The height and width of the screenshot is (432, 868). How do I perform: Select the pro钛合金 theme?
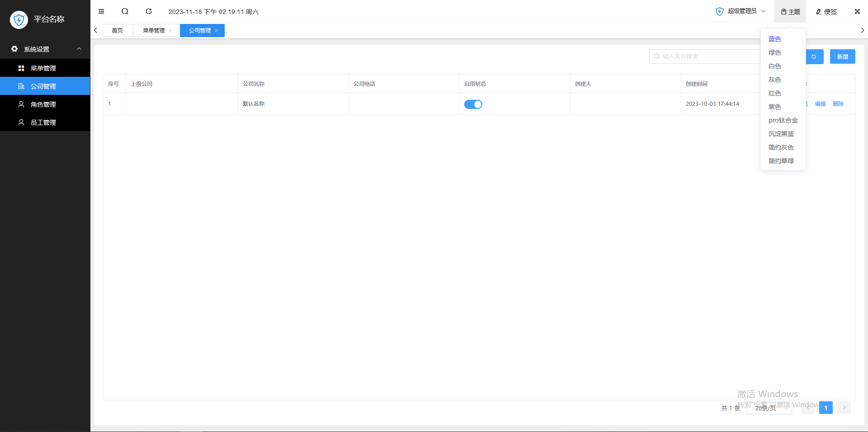tap(783, 120)
